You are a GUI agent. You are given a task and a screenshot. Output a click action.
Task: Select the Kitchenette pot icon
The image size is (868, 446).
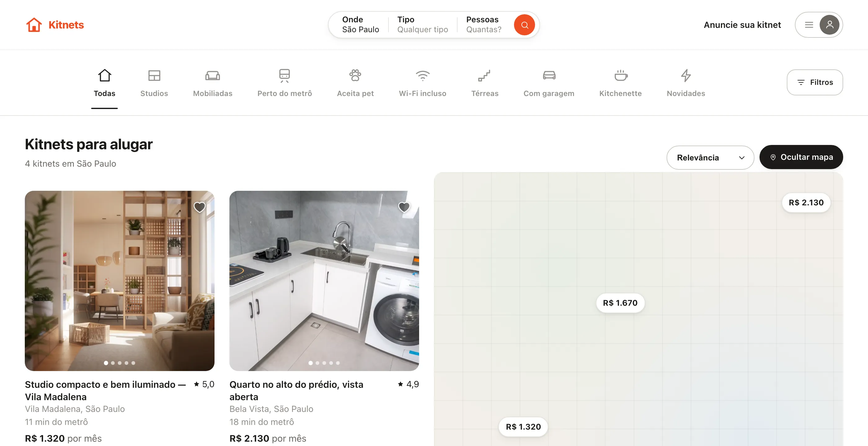coord(621,75)
